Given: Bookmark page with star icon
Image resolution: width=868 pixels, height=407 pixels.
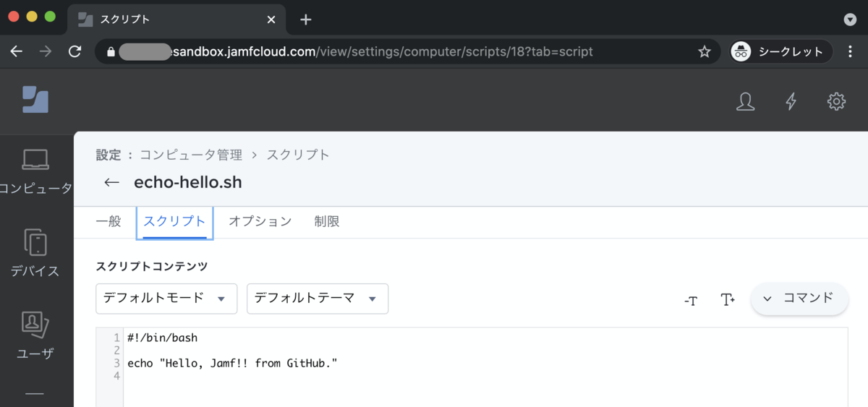Looking at the screenshot, I should [704, 51].
